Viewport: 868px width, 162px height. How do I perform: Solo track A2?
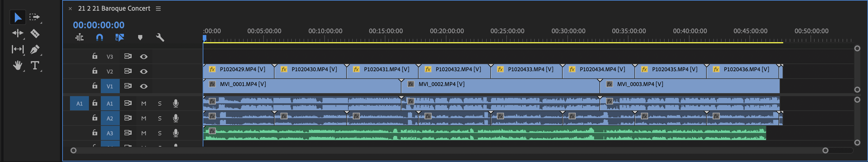point(160,118)
